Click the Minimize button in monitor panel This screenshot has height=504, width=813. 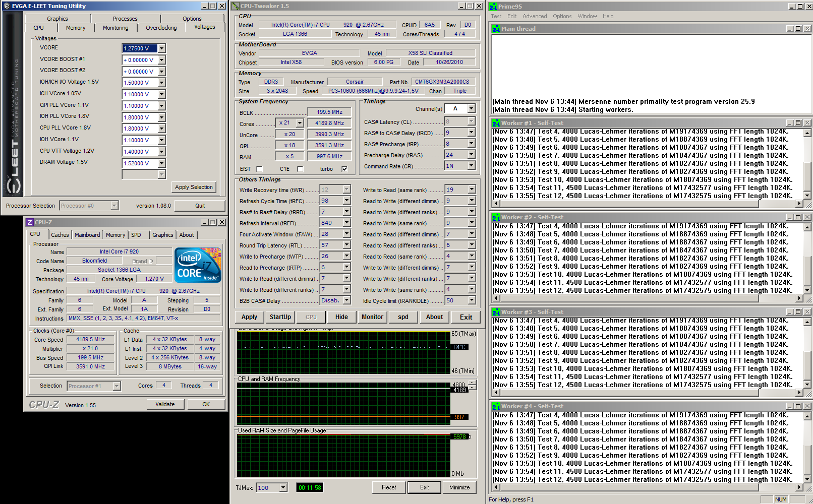click(459, 487)
